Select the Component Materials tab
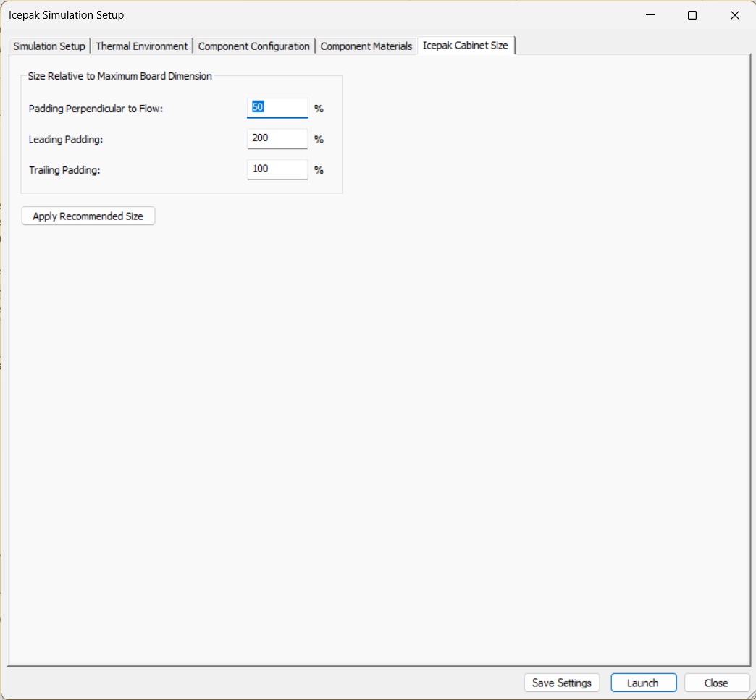This screenshot has height=700, width=756. coord(366,46)
